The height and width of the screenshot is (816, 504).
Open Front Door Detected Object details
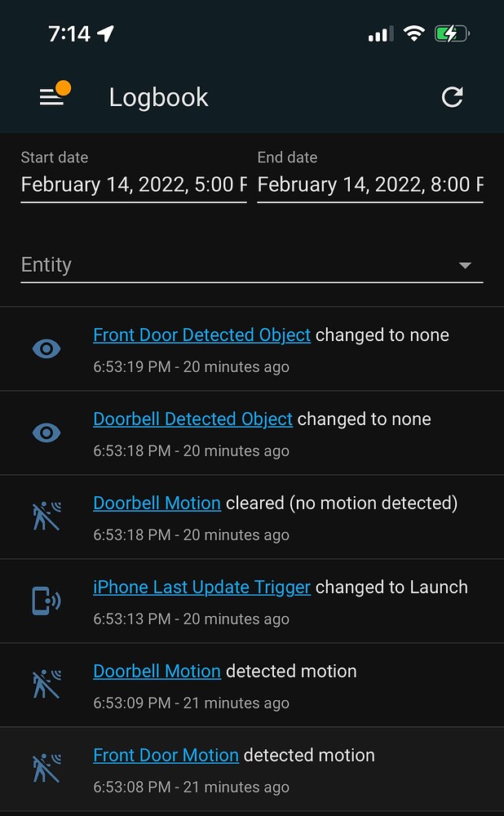pos(201,335)
